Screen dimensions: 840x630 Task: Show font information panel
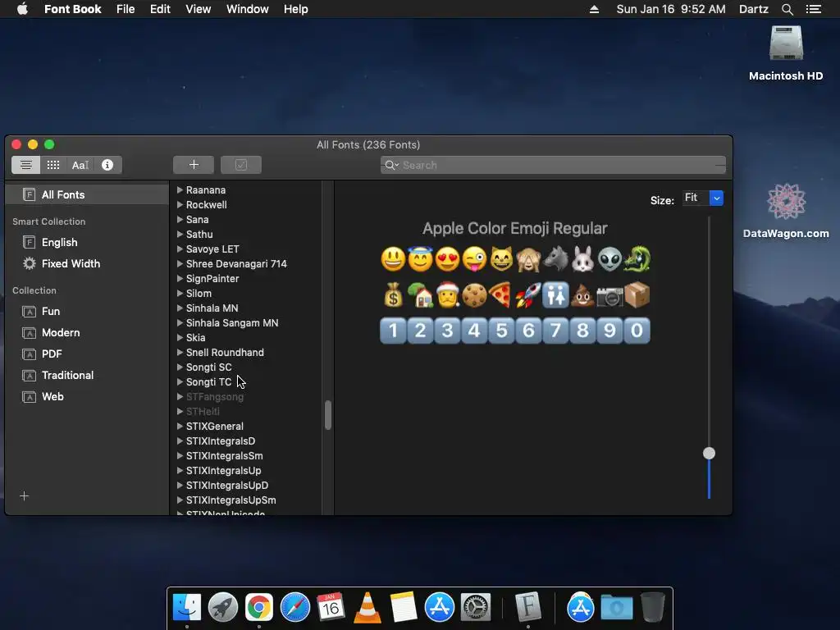pos(107,165)
